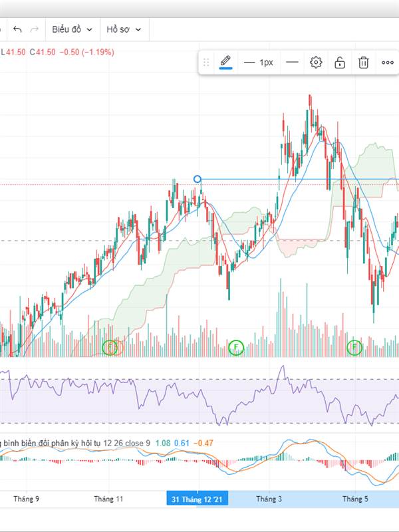Grab the floating toolbar drag handle
Viewport: 399px width, 532px height.
click(x=206, y=63)
